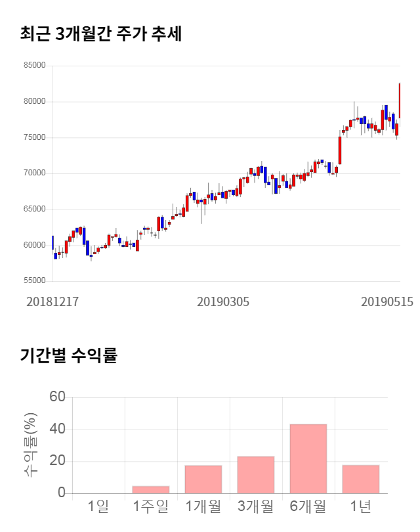Click the '1년' period label
This screenshot has width=420, height=532.
360,506
